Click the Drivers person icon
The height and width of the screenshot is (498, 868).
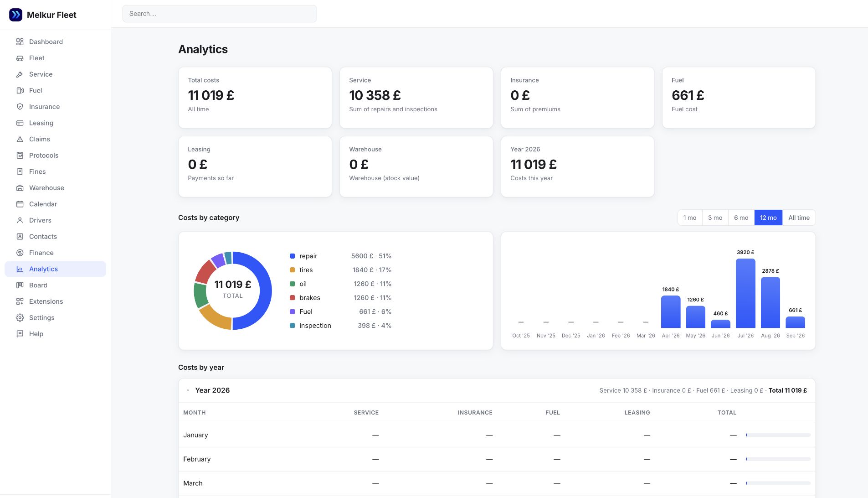click(20, 220)
